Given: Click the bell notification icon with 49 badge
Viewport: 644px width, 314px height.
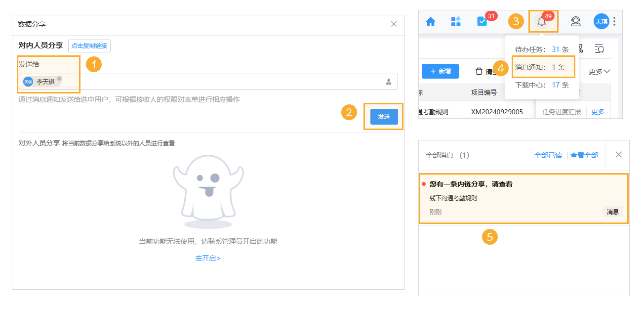Looking at the screenshot, I should [542, 21].
